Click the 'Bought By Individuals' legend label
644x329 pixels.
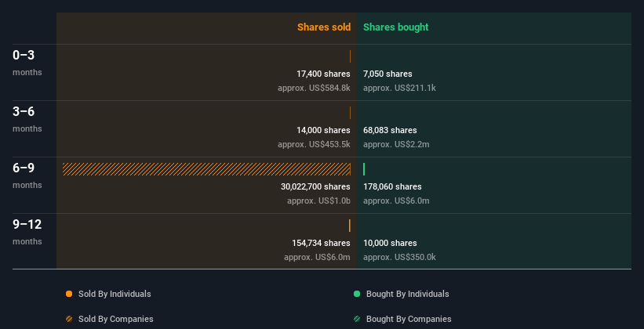tap(407, 294)
